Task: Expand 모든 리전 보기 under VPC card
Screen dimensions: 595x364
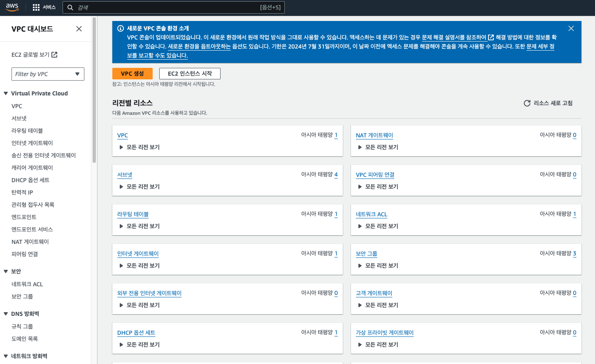Action: (139, 147)
